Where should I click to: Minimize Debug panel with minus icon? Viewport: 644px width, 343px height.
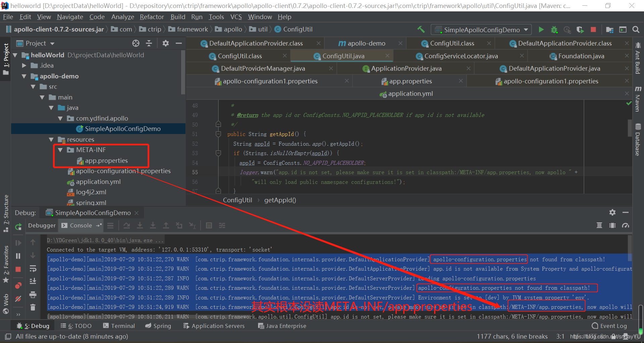(626, 212)
